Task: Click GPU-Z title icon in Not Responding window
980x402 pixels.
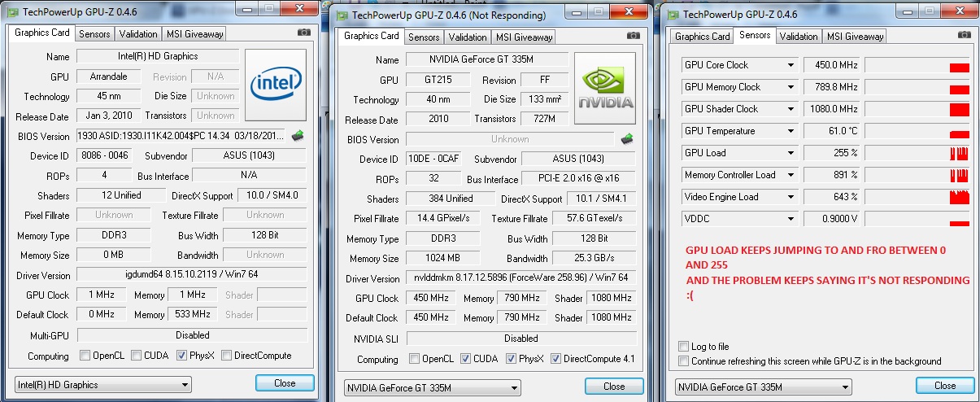Action: coord(343,15)
